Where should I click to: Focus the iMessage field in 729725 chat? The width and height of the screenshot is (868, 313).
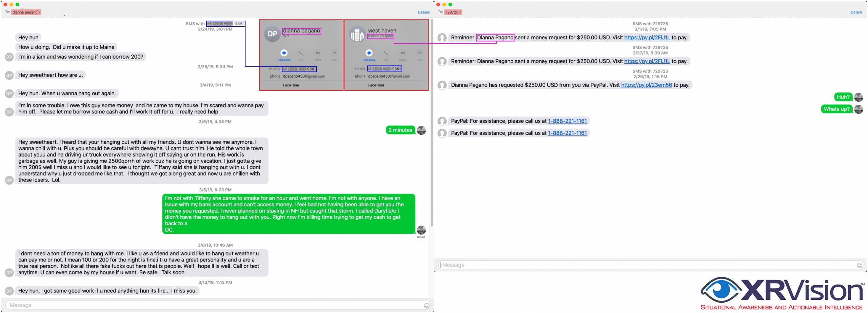tap(644, 265)
